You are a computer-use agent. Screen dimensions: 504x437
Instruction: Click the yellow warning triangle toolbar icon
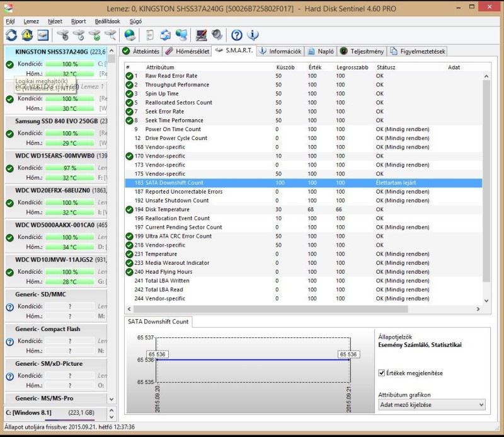pos(27,35)
